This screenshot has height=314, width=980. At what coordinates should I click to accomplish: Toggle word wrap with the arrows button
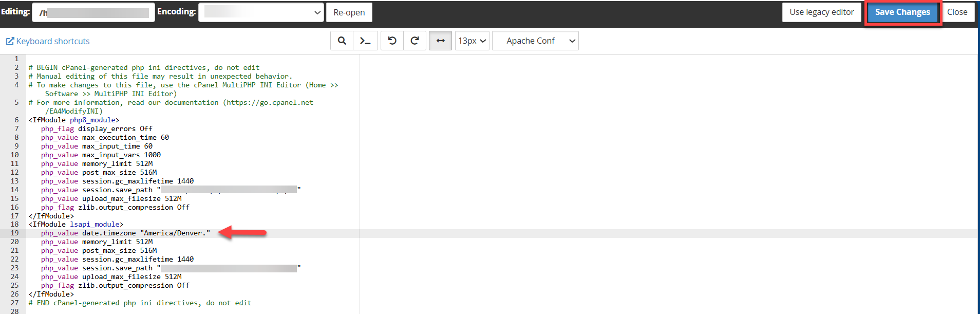click(x=440, y=41)
